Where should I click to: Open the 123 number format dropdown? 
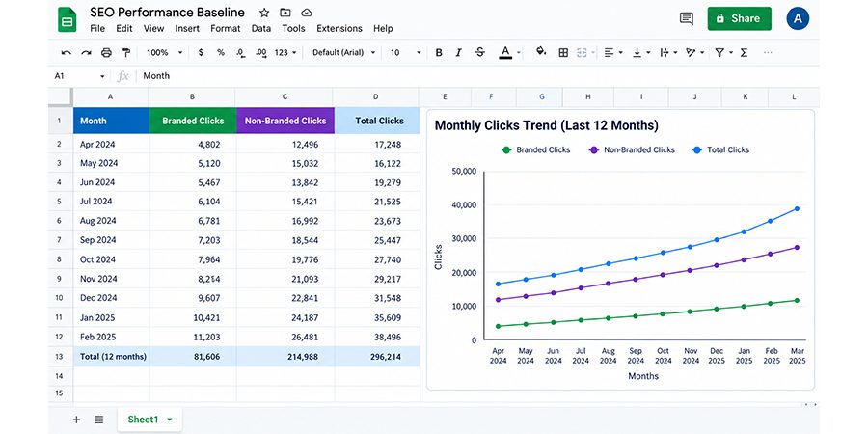coord(285,53)
